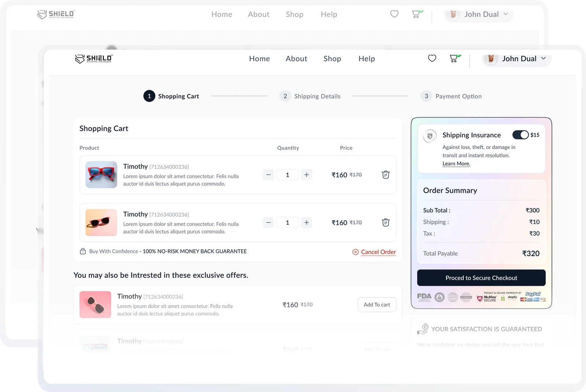Increase quantity of black sunglasses item
Screen dimensions: 586x392
point(307,223)
